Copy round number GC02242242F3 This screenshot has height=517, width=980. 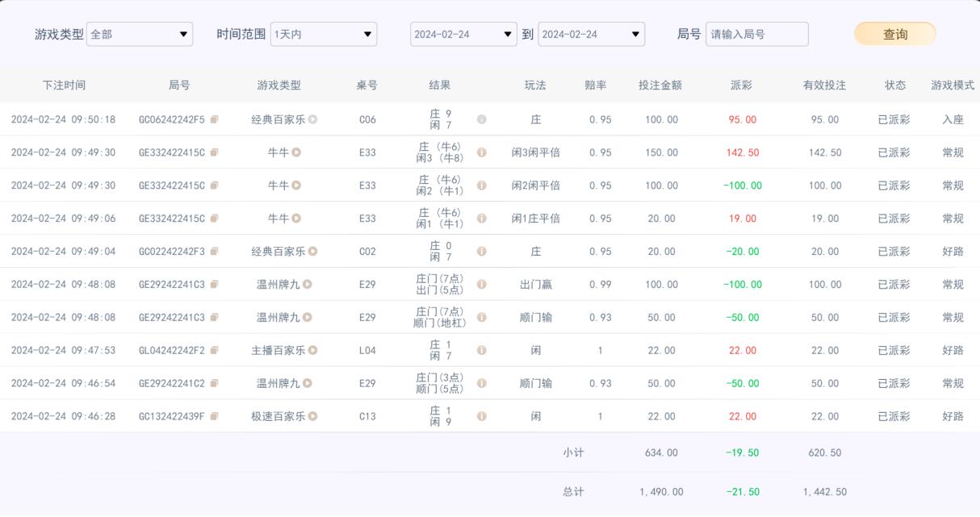point(214,252)
